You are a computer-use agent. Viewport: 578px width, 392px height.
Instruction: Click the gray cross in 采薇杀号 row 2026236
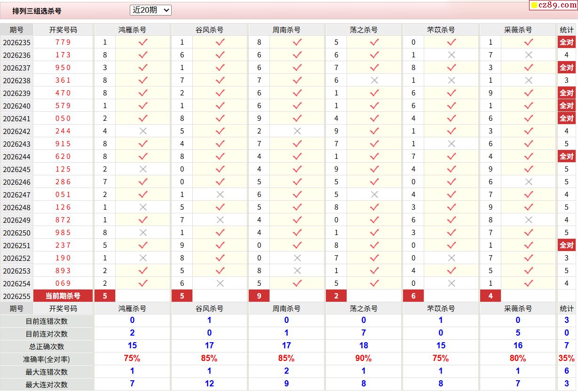(x=529, y=55)
